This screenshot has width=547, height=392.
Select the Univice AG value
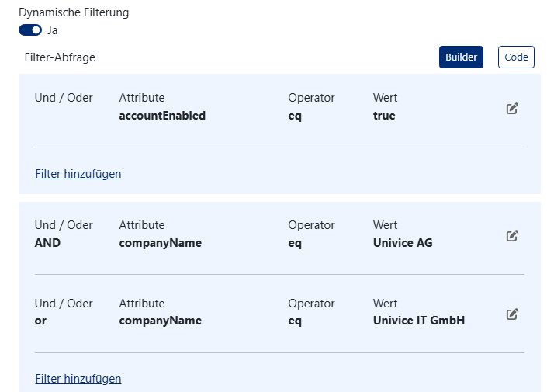click(403, 243)
